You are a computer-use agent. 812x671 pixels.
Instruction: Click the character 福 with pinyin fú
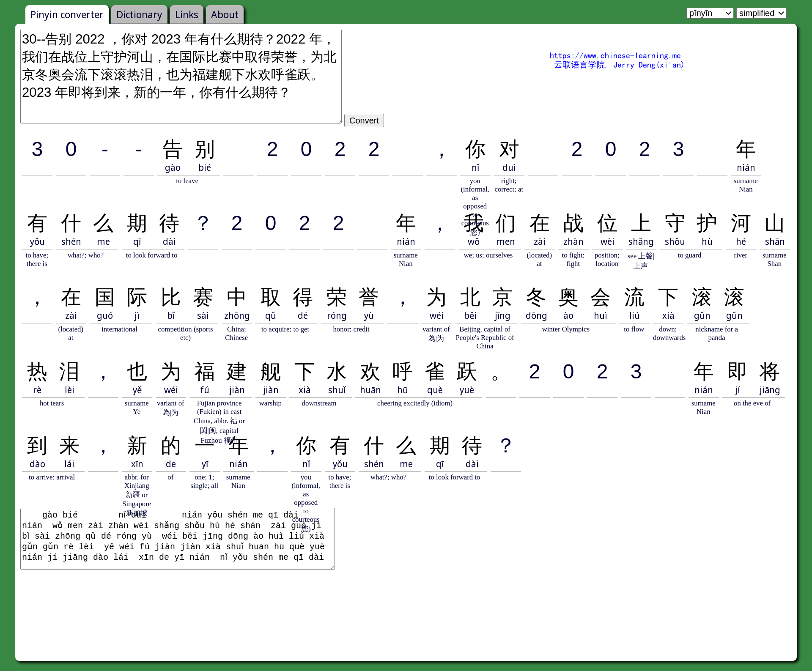pos(205,372)
